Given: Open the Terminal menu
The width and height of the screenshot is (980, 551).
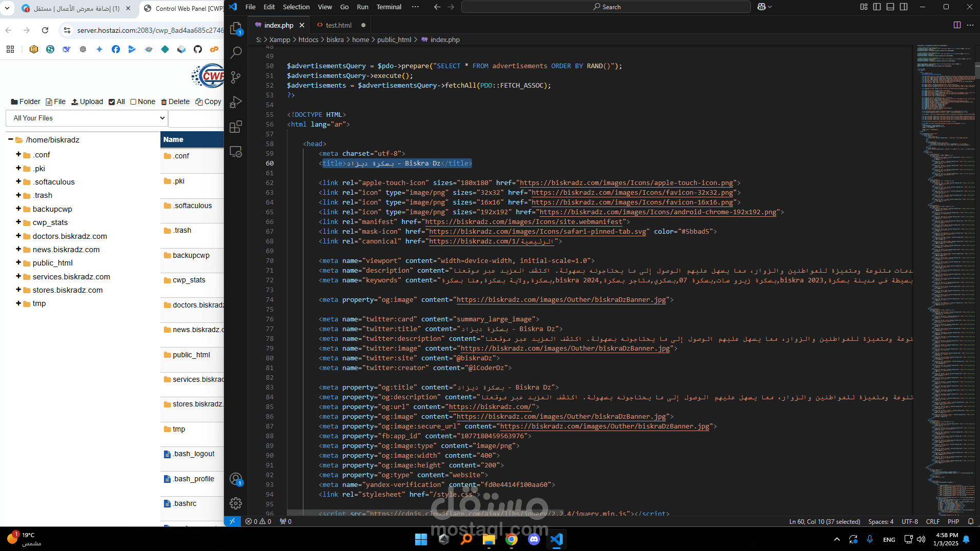Looking at the screenshot, I should [x=389, y=7].
